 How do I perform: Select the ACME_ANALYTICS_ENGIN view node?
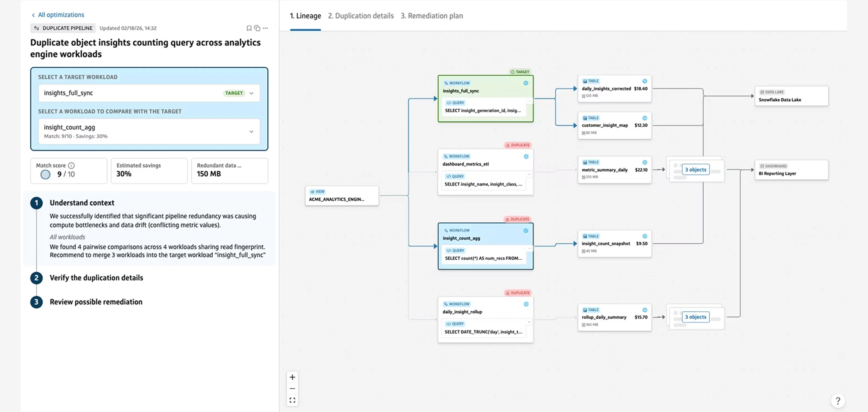point(342,196)
